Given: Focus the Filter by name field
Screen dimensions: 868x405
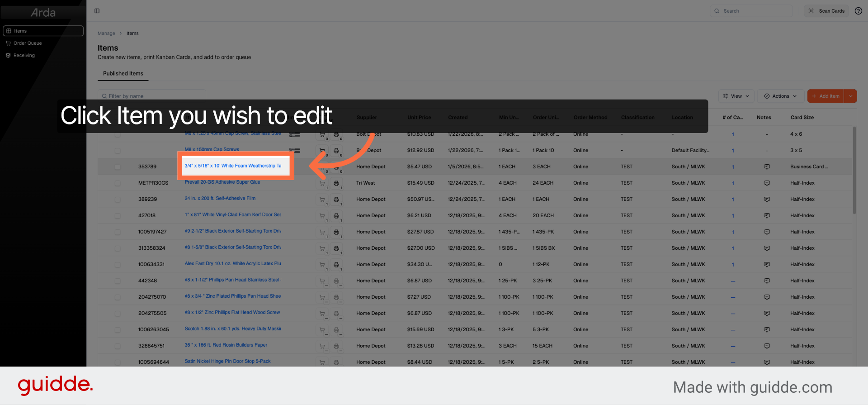Looking at the screenshot, I should coord(152,96).
